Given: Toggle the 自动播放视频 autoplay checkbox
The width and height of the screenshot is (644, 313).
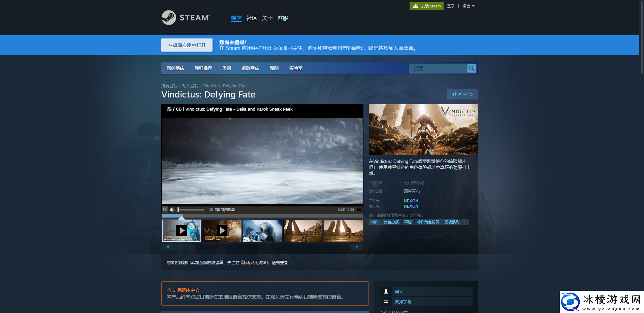Looking at the screenshot, I should point(211,209).
